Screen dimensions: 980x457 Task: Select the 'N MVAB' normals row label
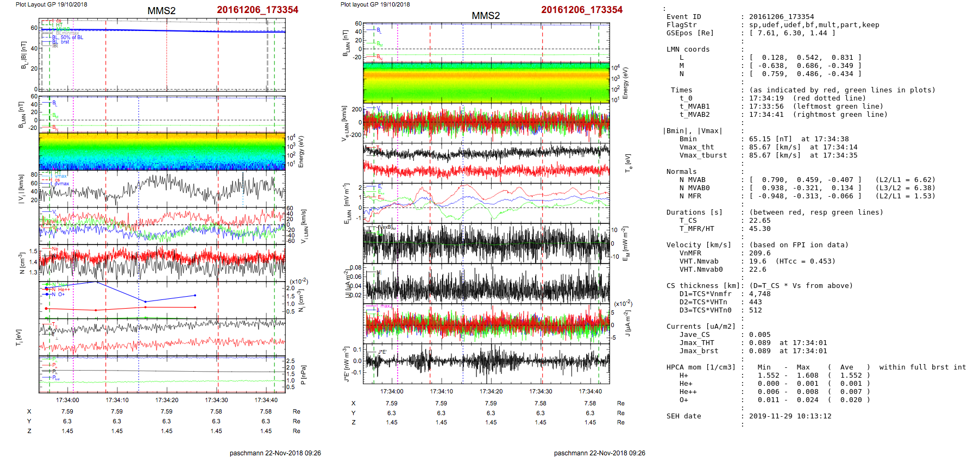point(692,180)
